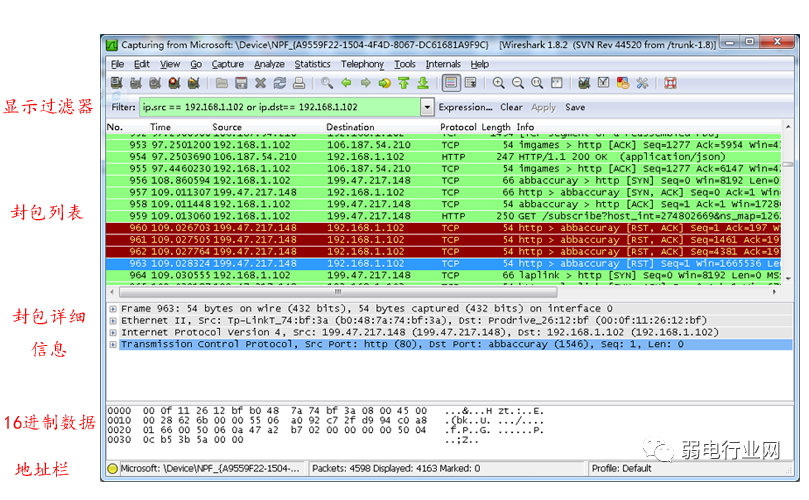Sort by the Protocol column header
Screen dimensions: 809x500
pyautogui.click(x=458, y=127)
